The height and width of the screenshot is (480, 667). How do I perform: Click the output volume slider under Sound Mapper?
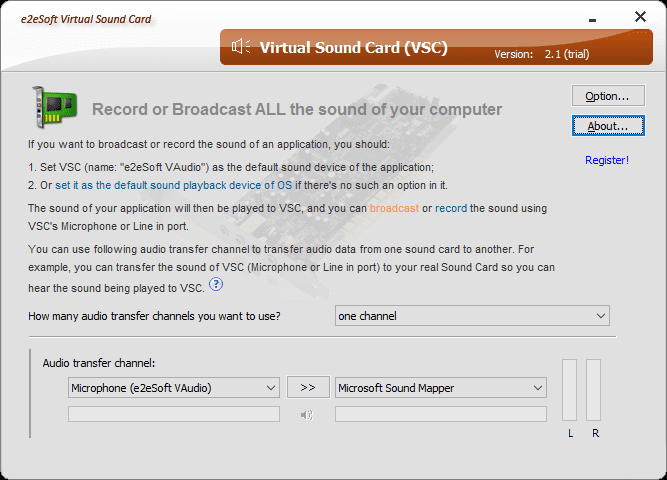tap(441, 414)
